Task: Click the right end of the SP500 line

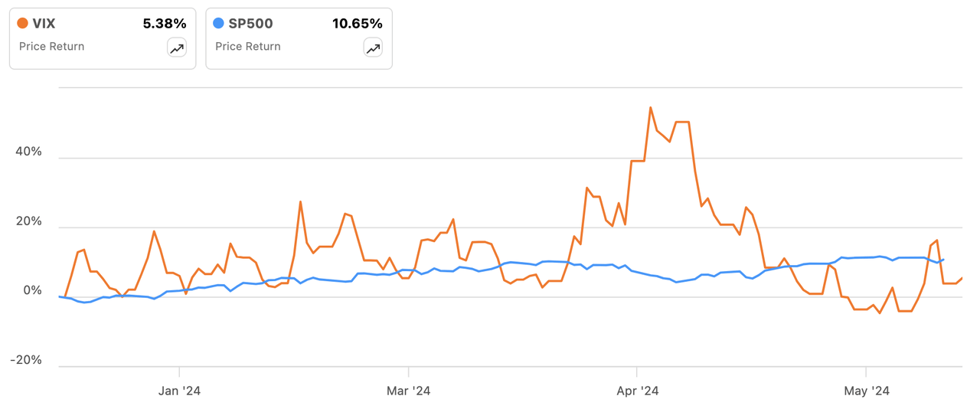Action: pos(944,260)
